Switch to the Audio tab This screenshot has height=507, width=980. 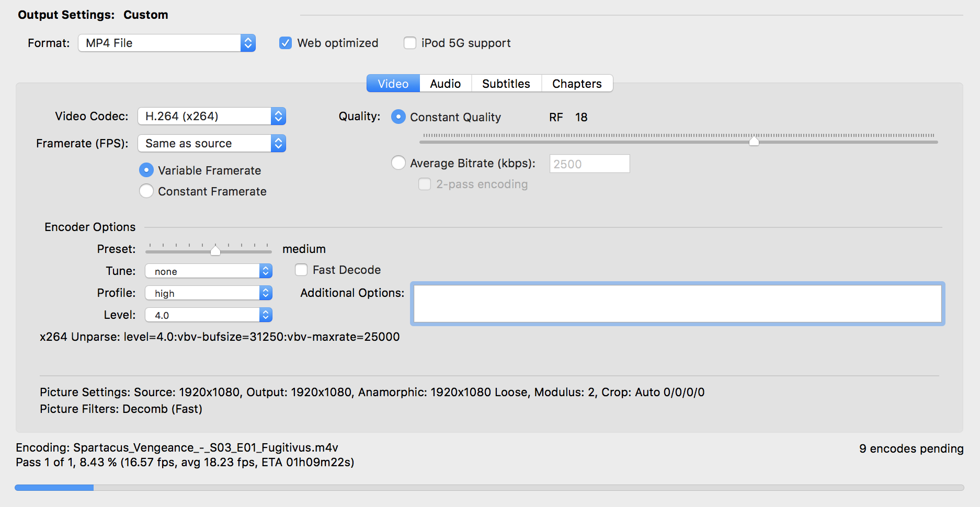446,84
